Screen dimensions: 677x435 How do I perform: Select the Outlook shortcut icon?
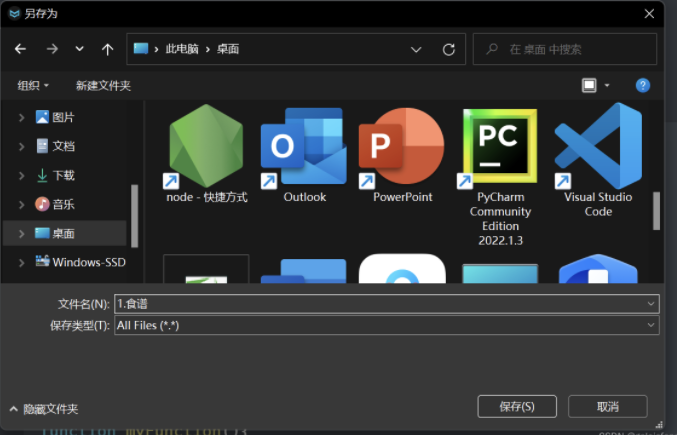pyautogui.click(x=304, y=146)
